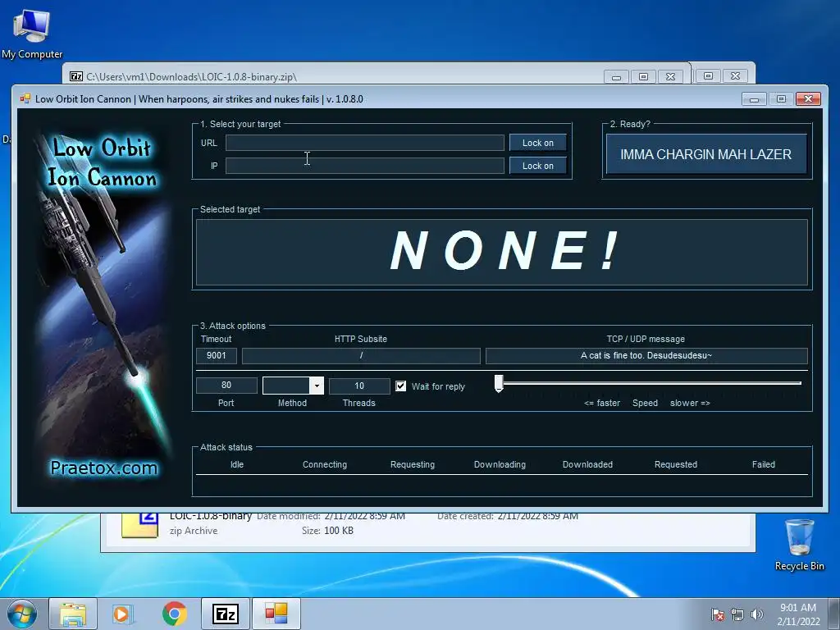Click the Connecting status column header
Image resolution: width=840 pixels, height=630 pixels.
point(325,464)
